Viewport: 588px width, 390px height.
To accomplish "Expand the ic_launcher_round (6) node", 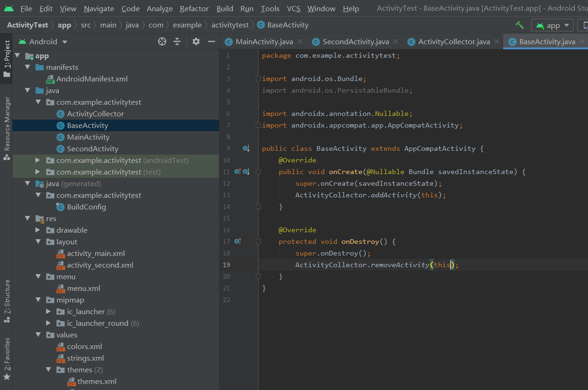I will tap(48, 323).
